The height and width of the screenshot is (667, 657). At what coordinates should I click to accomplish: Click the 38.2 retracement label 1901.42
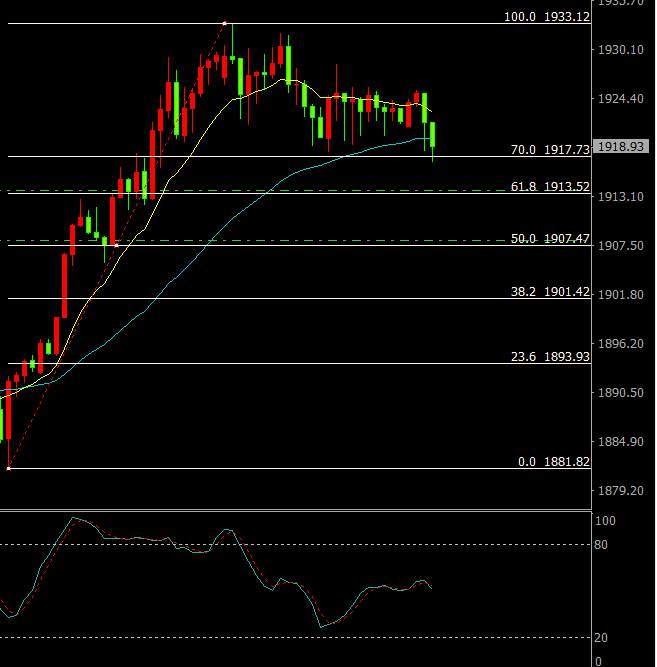(x=550, y=292)
